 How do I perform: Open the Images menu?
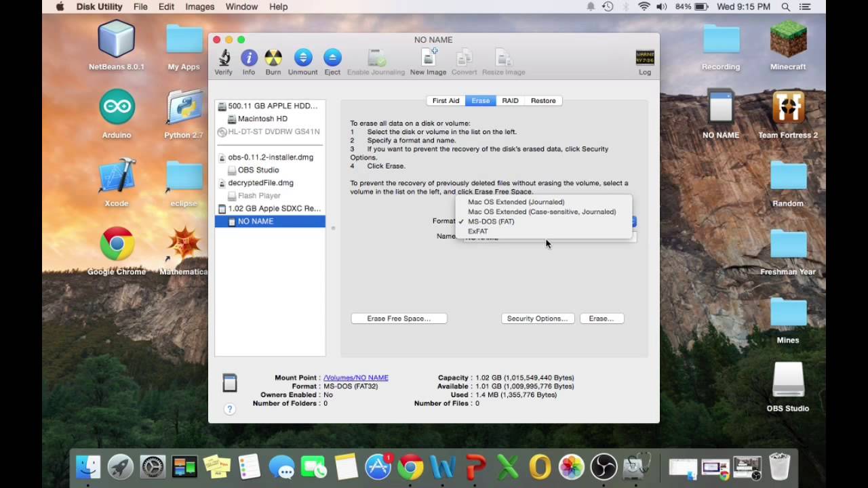coord(200,7)
